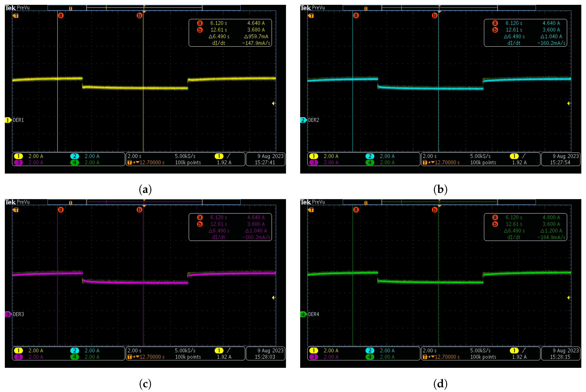Select the cyan channel 2 DER2 ground marker

pyautogui.click(x=303, y=120)
